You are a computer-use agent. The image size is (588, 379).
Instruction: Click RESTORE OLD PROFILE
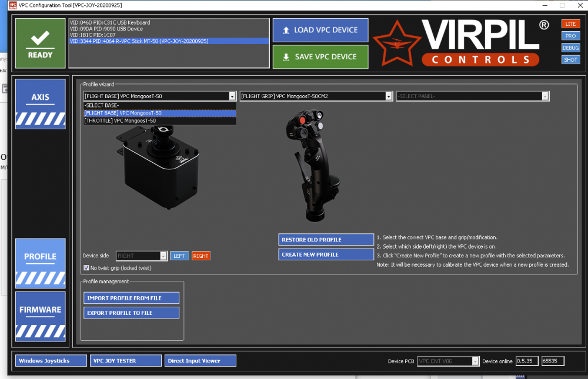(326, 240)
